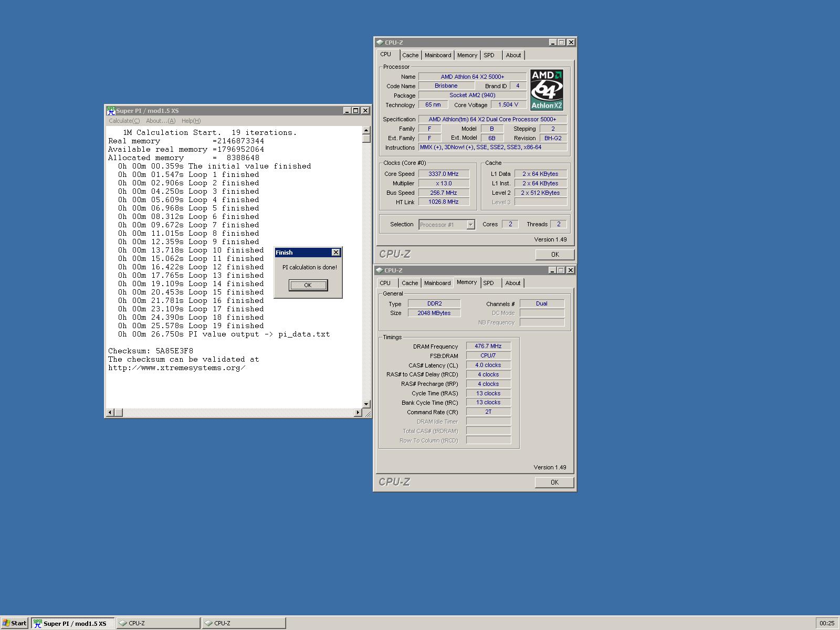
Task: Click the CAS# Latency 4.0 clocks value
Action: tap(488, 365)
